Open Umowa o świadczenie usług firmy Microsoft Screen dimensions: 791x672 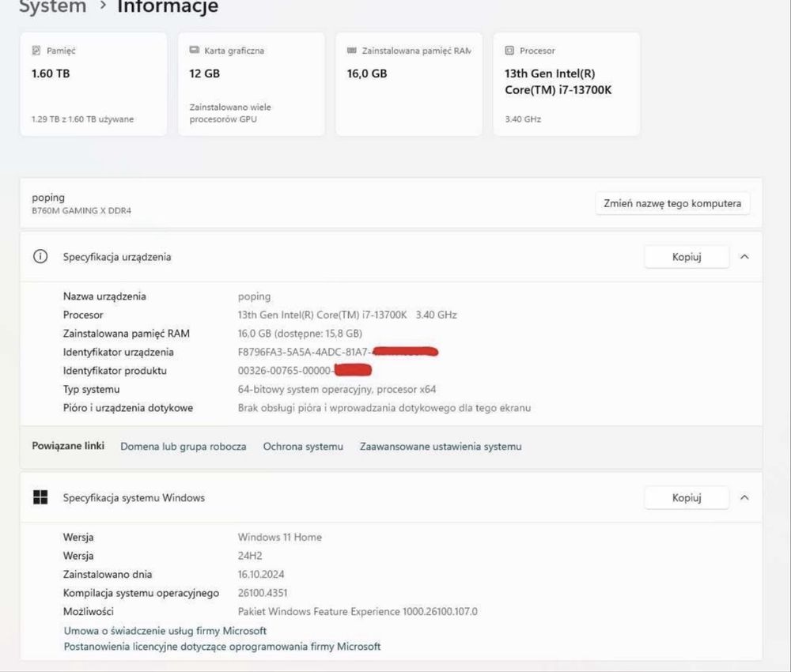click(x=165, y=631)
